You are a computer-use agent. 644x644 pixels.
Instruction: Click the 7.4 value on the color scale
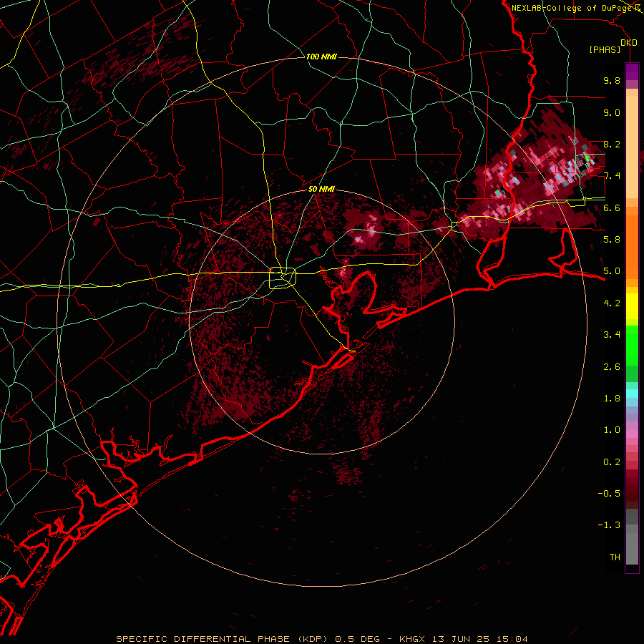point(612,176)
